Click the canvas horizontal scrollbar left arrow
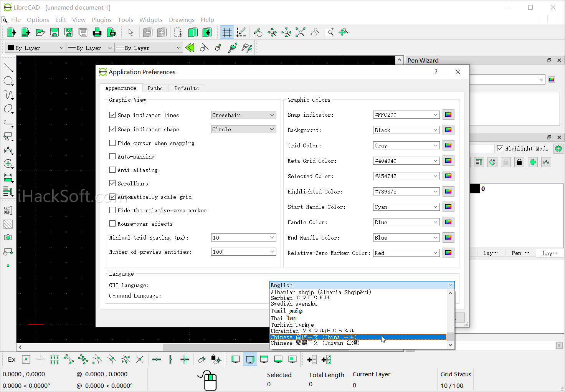This screenshot has height=392, width=565. pyautogui.click(x=20, y=347)
